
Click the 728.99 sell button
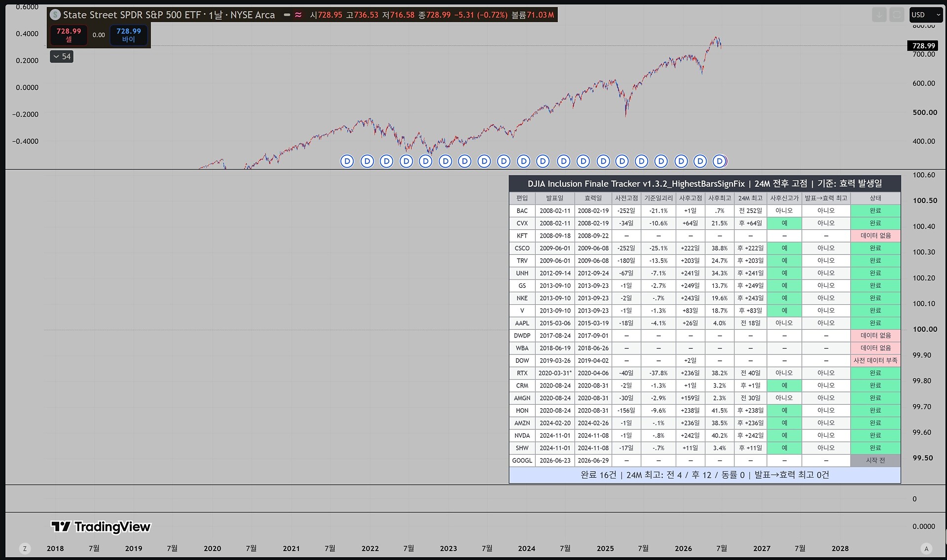pos(69,35)
